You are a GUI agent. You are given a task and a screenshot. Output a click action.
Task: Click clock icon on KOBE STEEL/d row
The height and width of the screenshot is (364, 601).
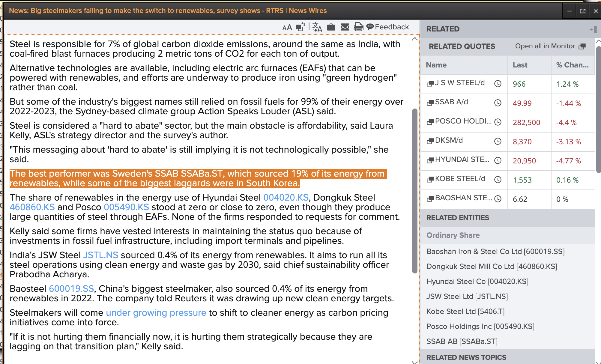(x=498, y=180)
